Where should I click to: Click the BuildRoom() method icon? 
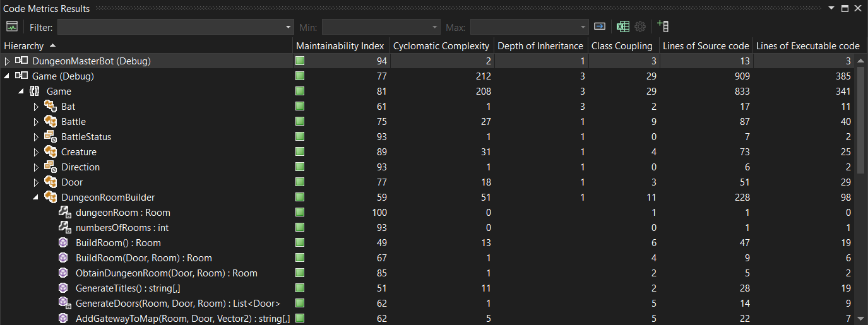(63, 243)
